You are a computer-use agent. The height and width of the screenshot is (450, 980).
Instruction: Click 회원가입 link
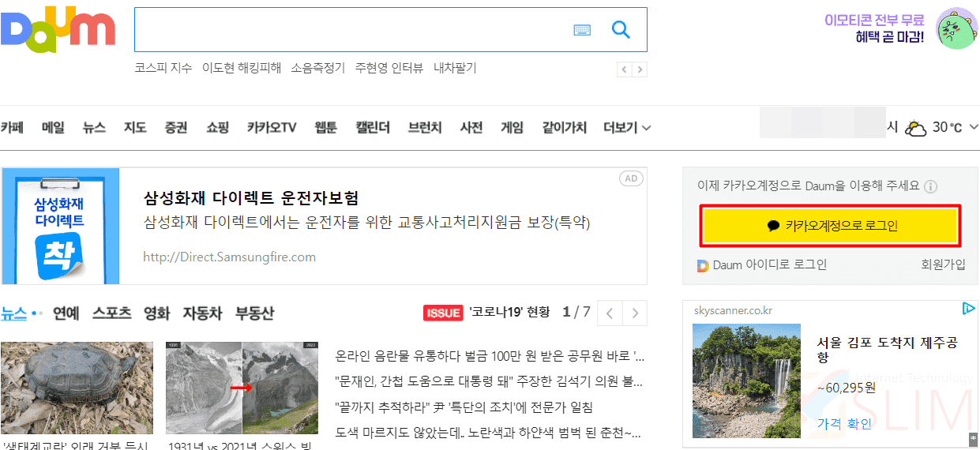tap(943, 265)
